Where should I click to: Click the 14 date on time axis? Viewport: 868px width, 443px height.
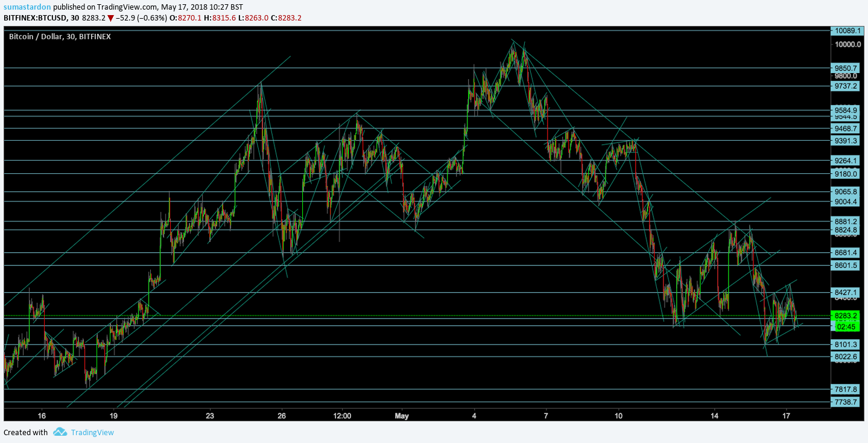[x=714, y=416]
